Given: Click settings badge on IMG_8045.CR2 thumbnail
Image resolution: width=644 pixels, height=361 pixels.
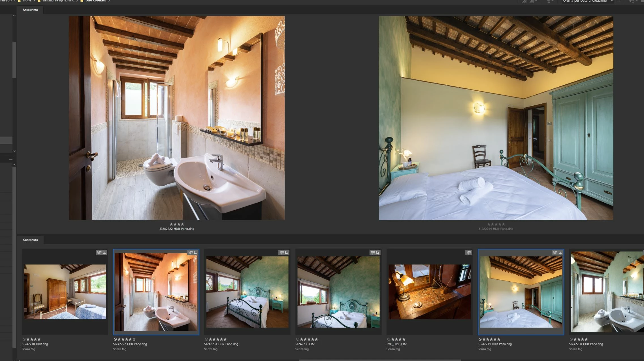Looking at the screenshot, I should point(468,253).
